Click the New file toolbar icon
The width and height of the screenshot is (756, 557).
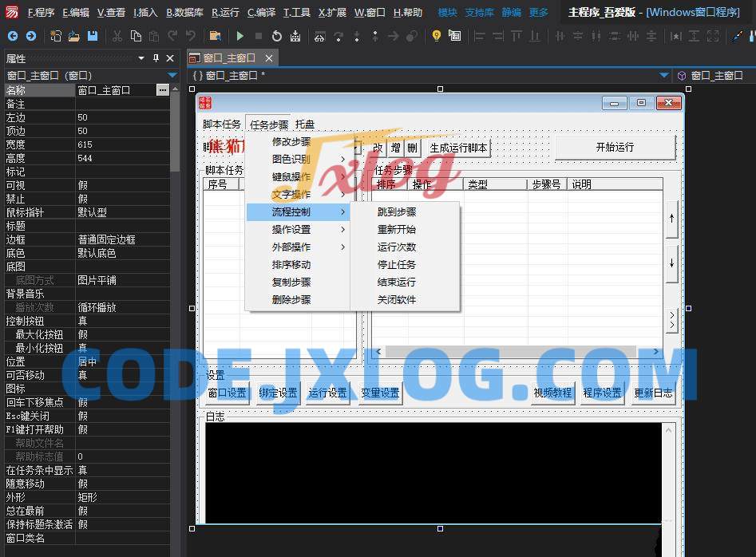[x=56, y=36]
